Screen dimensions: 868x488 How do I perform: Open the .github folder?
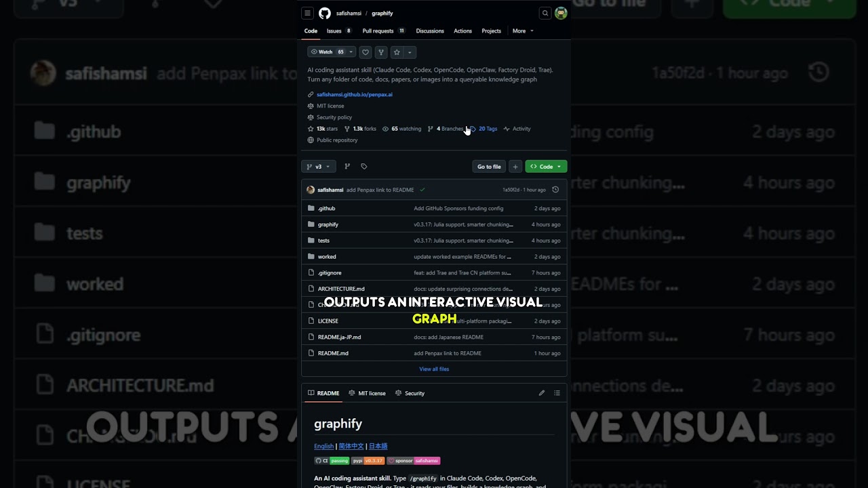326,209
